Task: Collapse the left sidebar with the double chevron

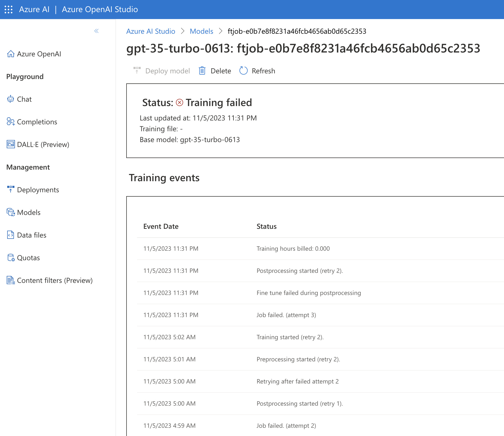Action: click(96, 31)
